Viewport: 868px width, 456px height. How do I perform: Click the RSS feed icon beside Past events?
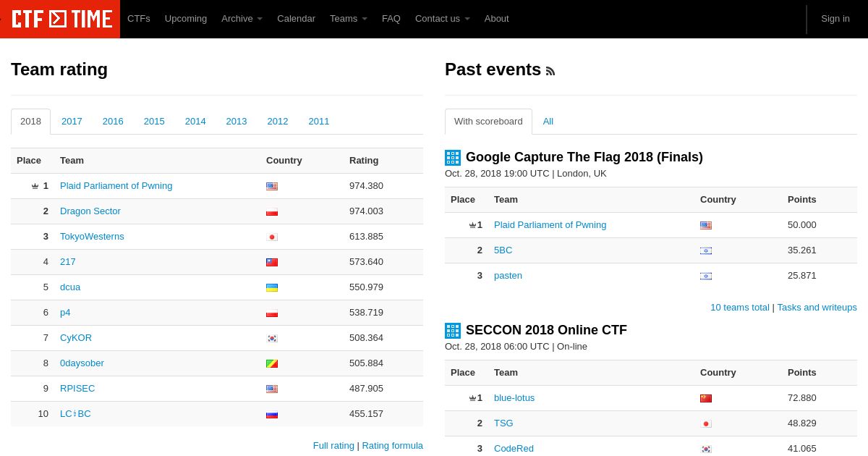(x=550, y=71)
